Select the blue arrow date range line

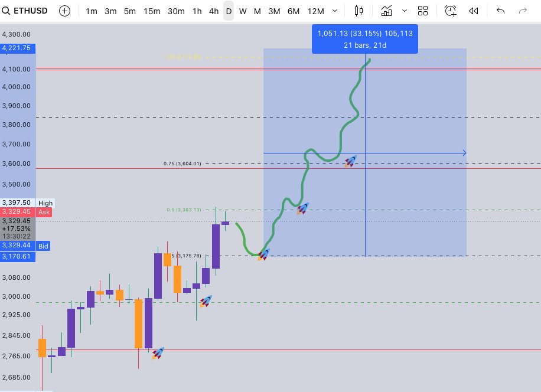[x=364, y=153]
